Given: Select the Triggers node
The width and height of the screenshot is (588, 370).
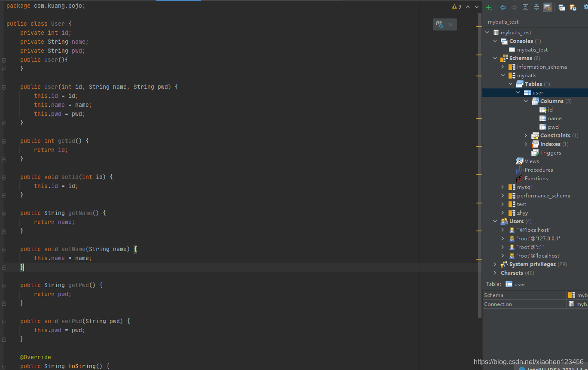Looking at the screenshot, I should pos(551,153).
